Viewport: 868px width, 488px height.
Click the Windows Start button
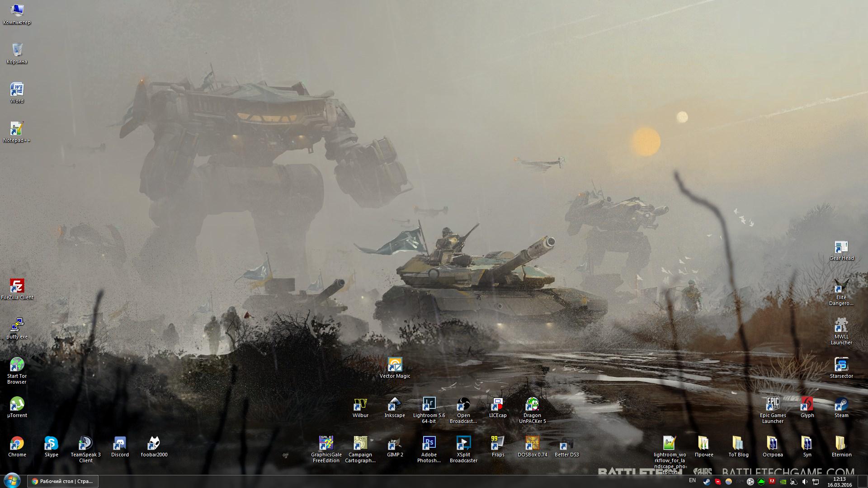point(12,481)
